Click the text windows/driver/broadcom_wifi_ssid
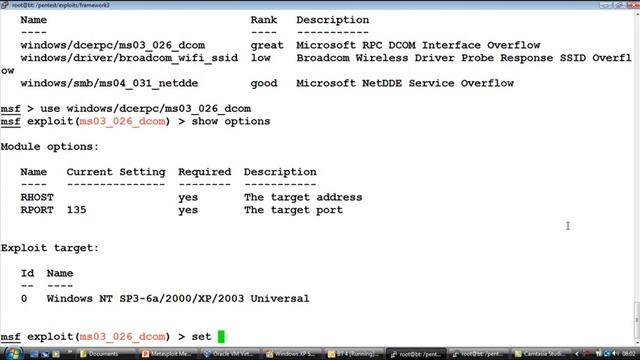The image size is (640, 360). pyautogui.click(x=129, y=58)
